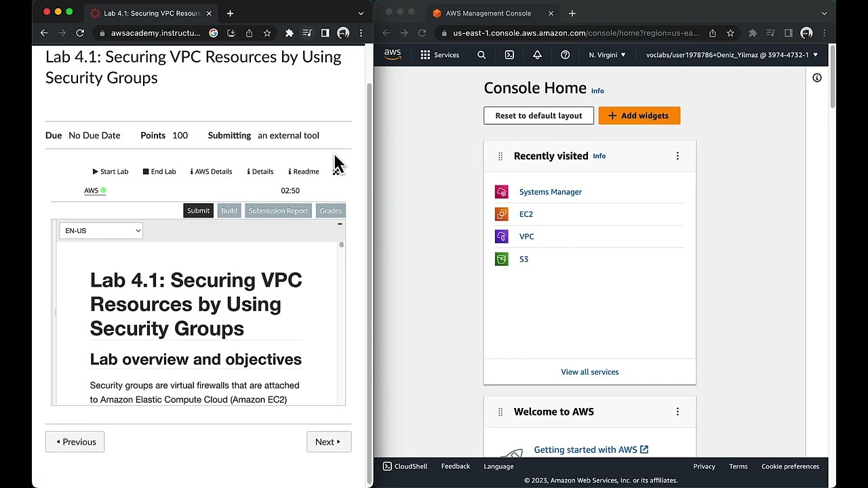Toggle side panel icon in lab browser
868x488 pixels.
tap(325, 33)
